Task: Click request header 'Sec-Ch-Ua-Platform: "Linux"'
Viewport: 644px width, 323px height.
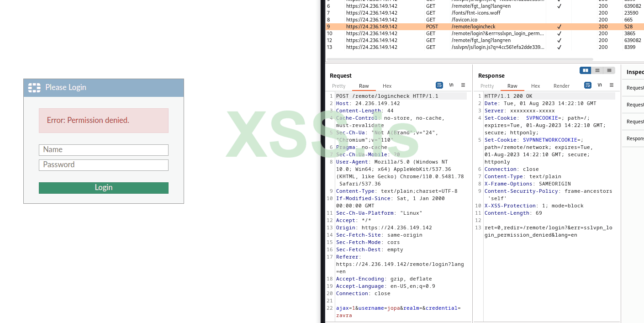Action: click(379, 213)
